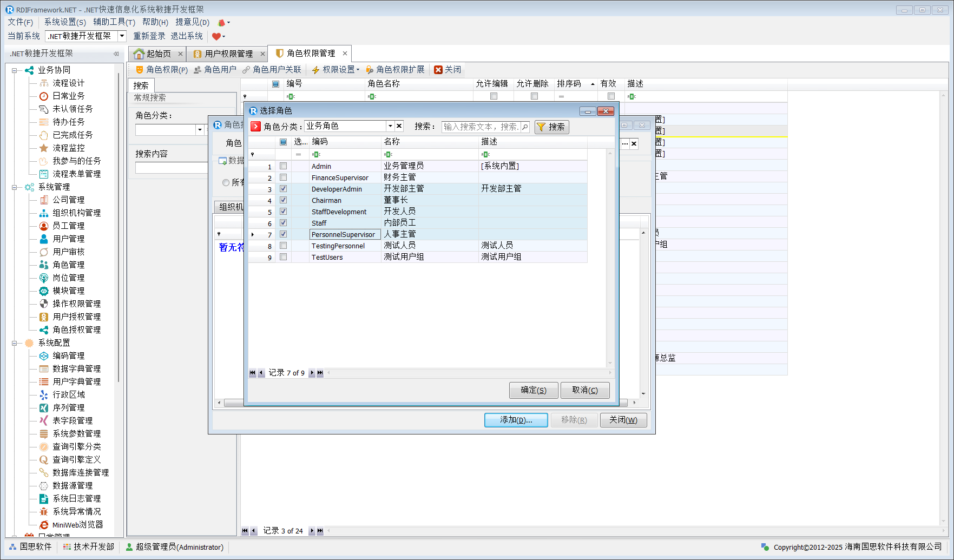954x560 pixels.
Task: Click the red heart icon in toolbar
Action: coord(216,36)
